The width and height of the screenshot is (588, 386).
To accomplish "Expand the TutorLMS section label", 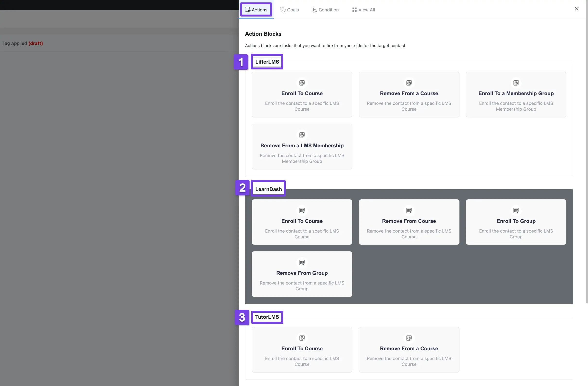I will tap(267, 317).
